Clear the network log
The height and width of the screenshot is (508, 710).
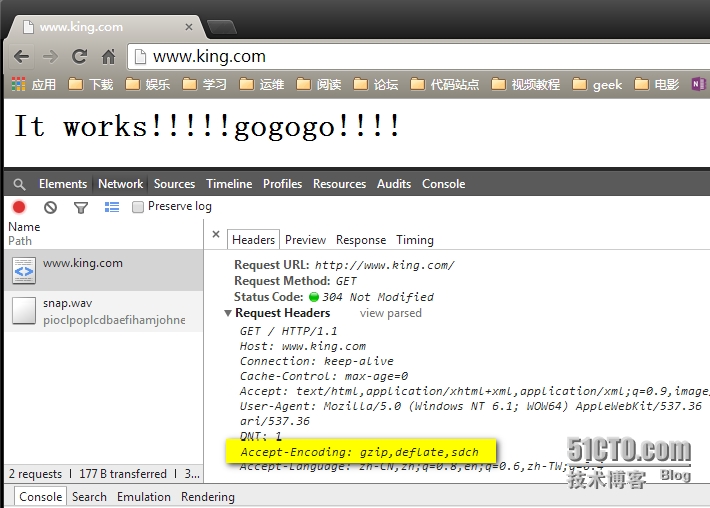pos(50,207)
